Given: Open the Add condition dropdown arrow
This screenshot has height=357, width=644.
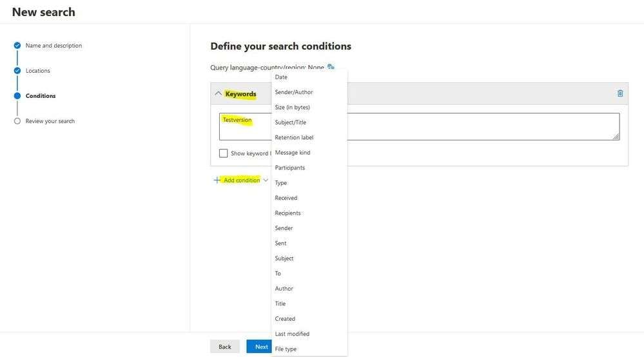Looking at the screenshot, I should pyautogui.click(x=266, y=180).
